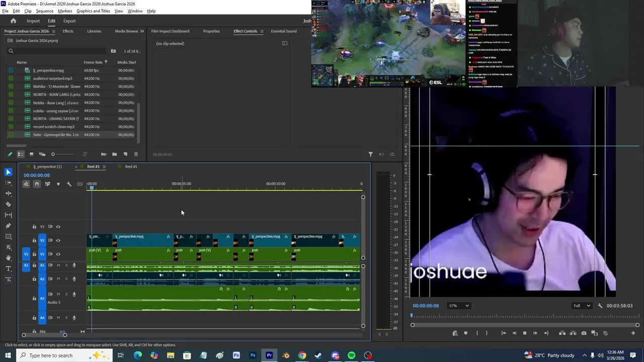This screenshot has height=362, width=644.
Task: Open the Full playback resolution dropdown
Action: (582, 306)
